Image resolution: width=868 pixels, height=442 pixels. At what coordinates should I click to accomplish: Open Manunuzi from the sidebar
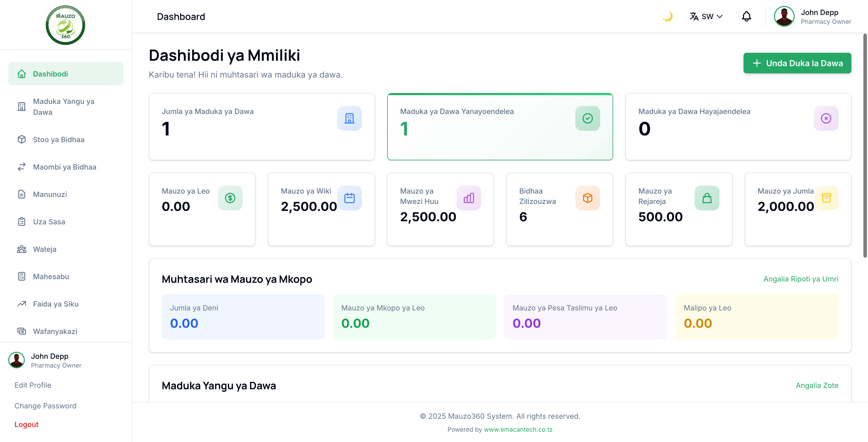21,194
